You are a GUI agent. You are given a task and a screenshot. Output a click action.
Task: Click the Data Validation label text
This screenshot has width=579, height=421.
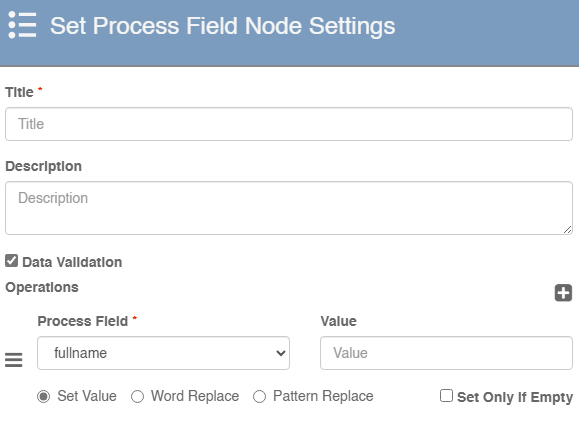coord(72,262)
